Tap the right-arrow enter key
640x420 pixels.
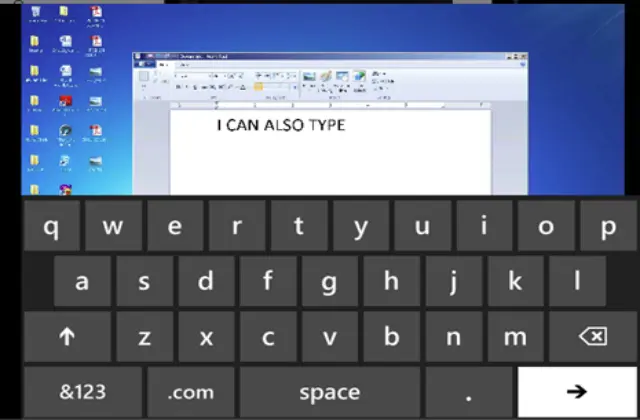578,392
